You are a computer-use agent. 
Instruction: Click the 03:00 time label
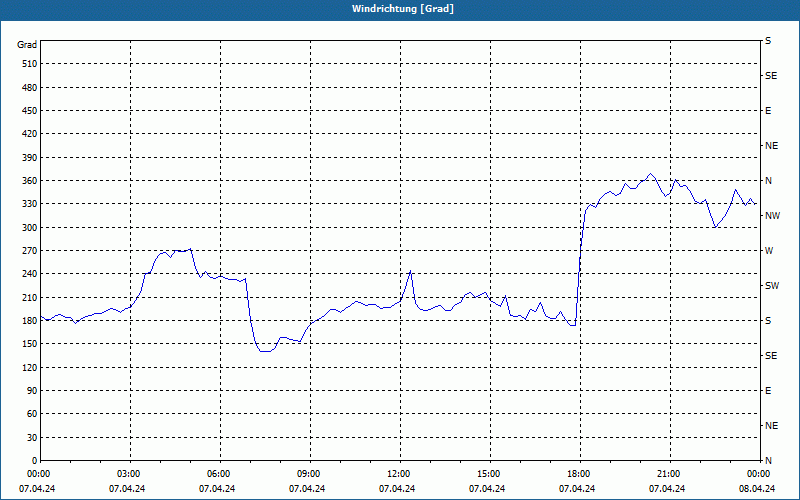click(x=131, y=474)
